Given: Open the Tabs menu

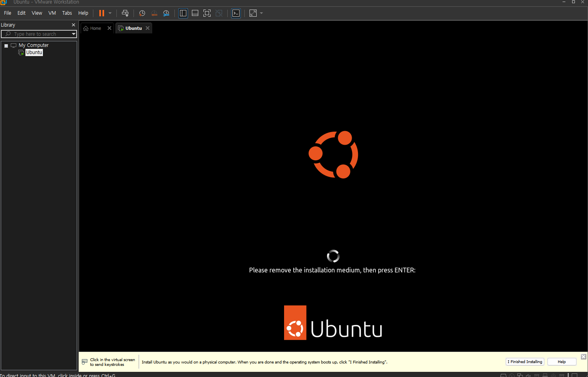Looking at the screenshot, I should coord(67,13).
